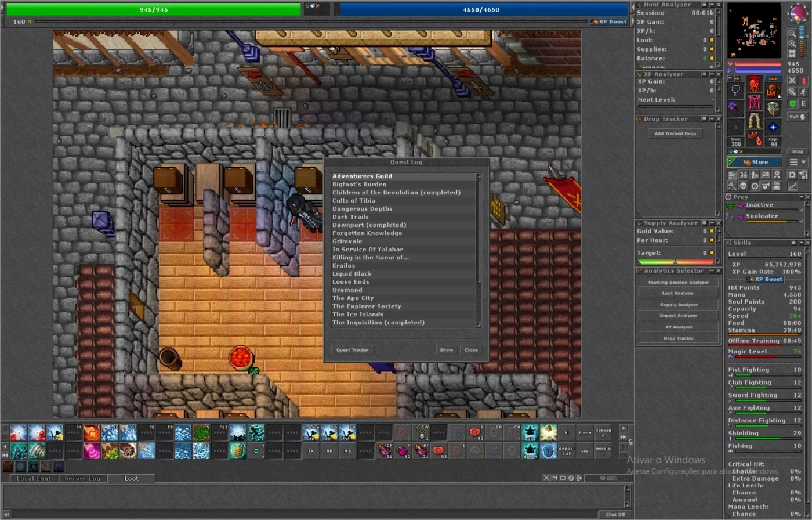This screenshot has height=520, width=812.
Task: Switch to the Loot tab
Action: tap(131, 478)
